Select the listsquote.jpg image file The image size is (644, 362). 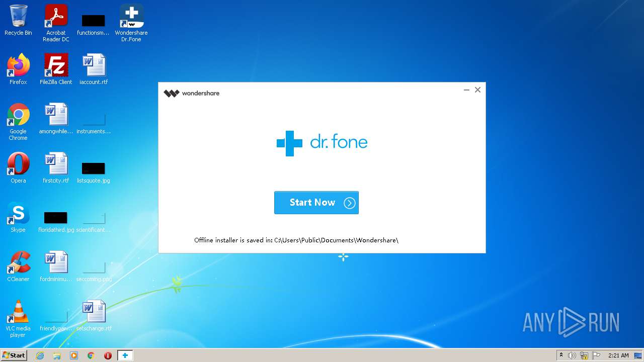(94, 173)
